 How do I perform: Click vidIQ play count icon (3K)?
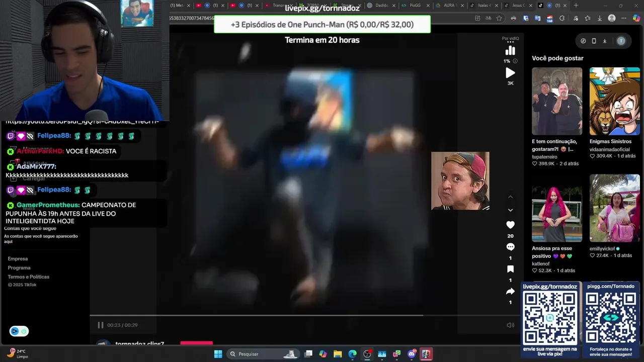coord(510,73)
